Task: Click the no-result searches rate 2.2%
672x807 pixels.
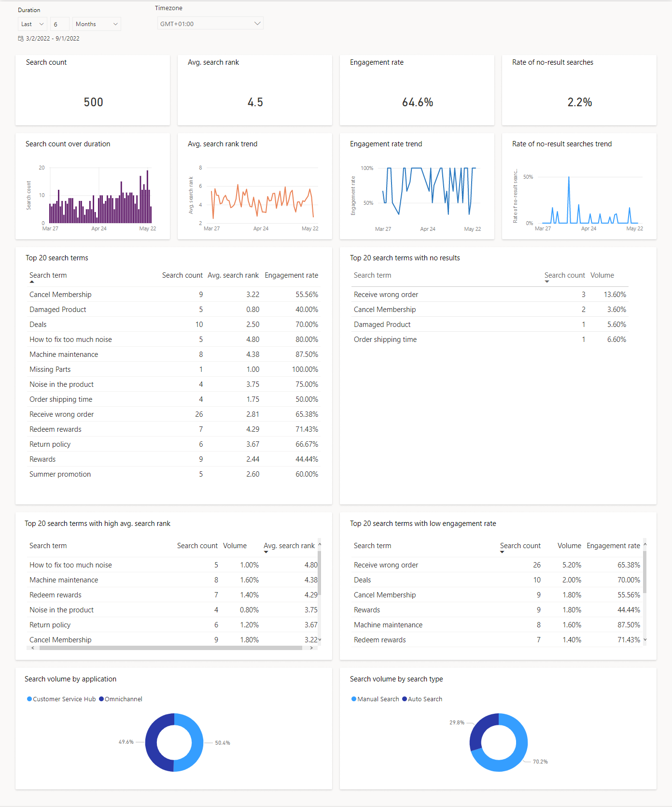Action: tap(580, 102)
